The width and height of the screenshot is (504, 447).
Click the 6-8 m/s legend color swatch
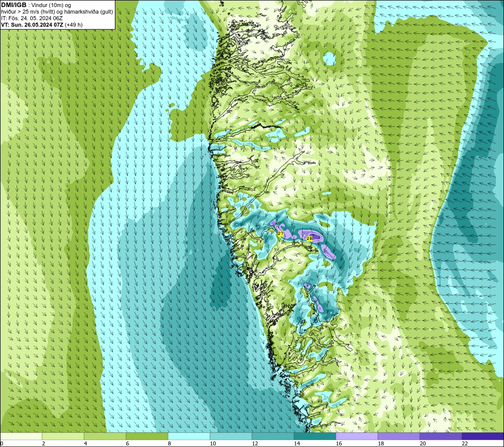click(x=147, y=436)
